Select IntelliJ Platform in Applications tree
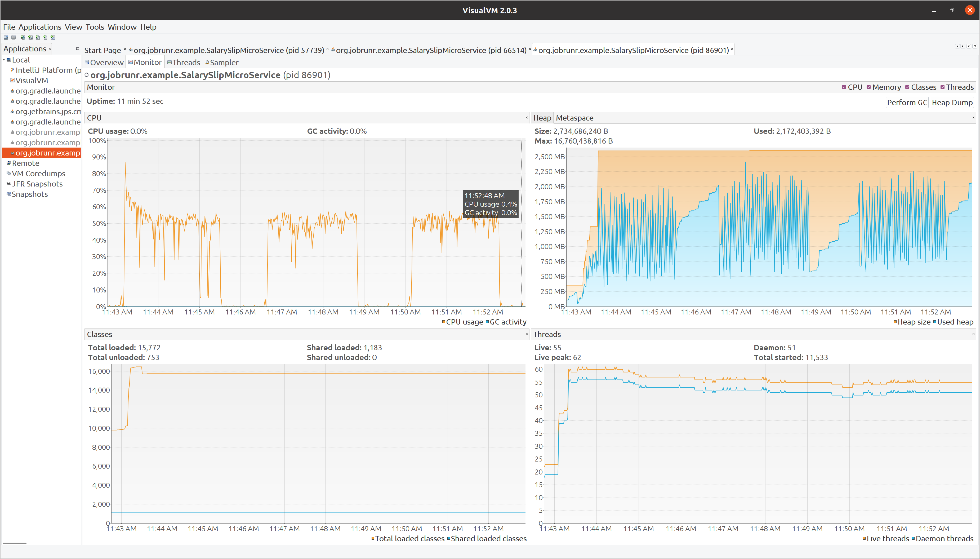980x559 pixels. point(44,70)
